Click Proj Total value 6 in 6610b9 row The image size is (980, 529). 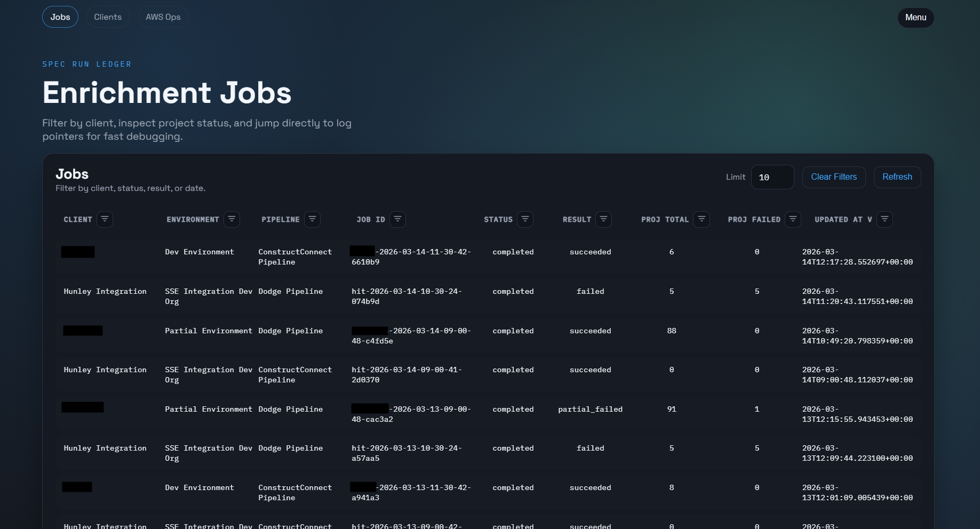point(672,252)
